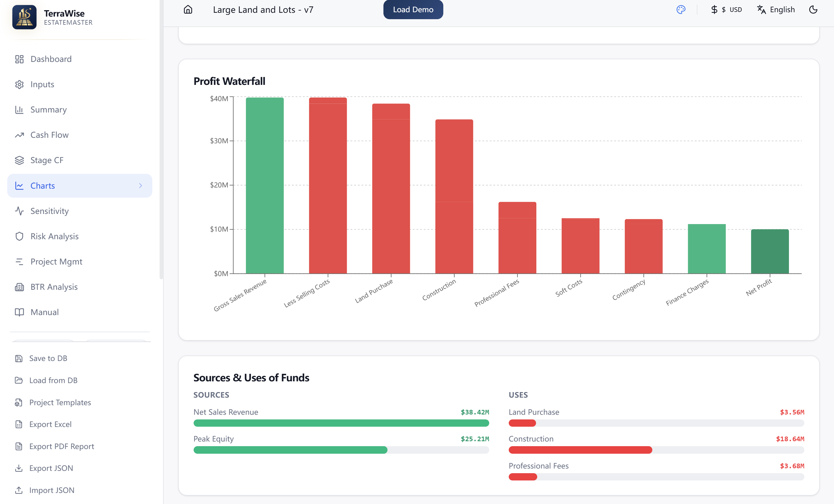
Task: Toggle dark mode with the moon icon
Action: tap(813, 10)
